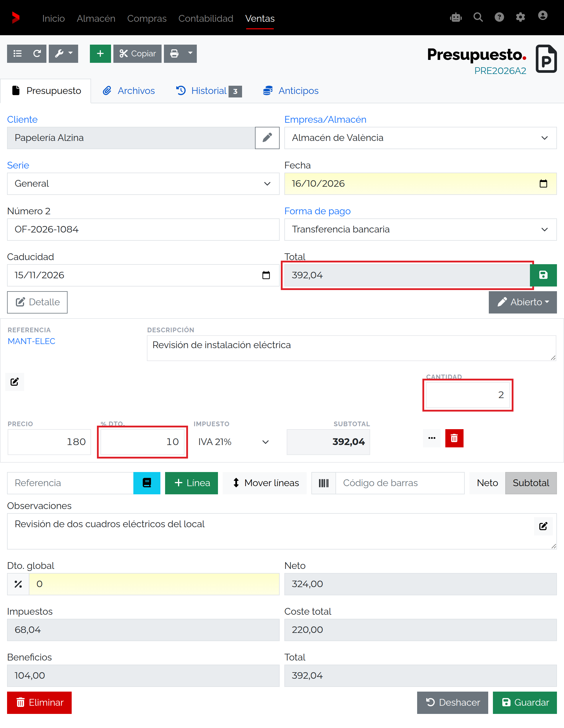564x728 pixels.
Task: Click the green plus new document button
Action: 100,53
